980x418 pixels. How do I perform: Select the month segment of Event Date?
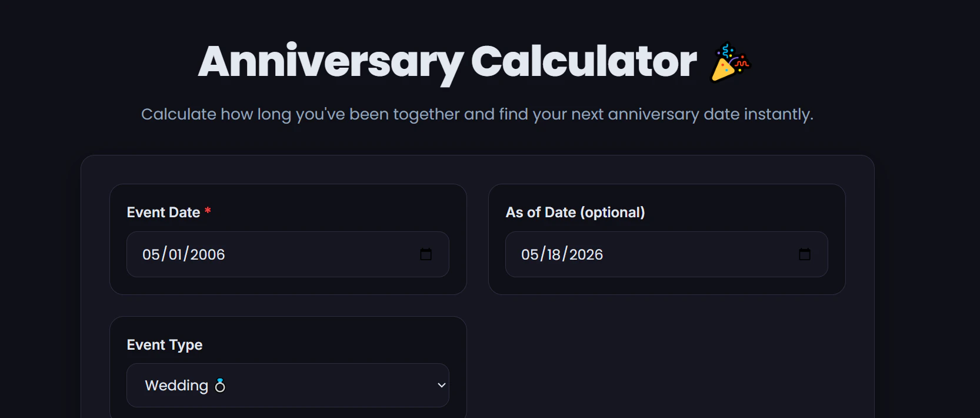pos(151,254)
